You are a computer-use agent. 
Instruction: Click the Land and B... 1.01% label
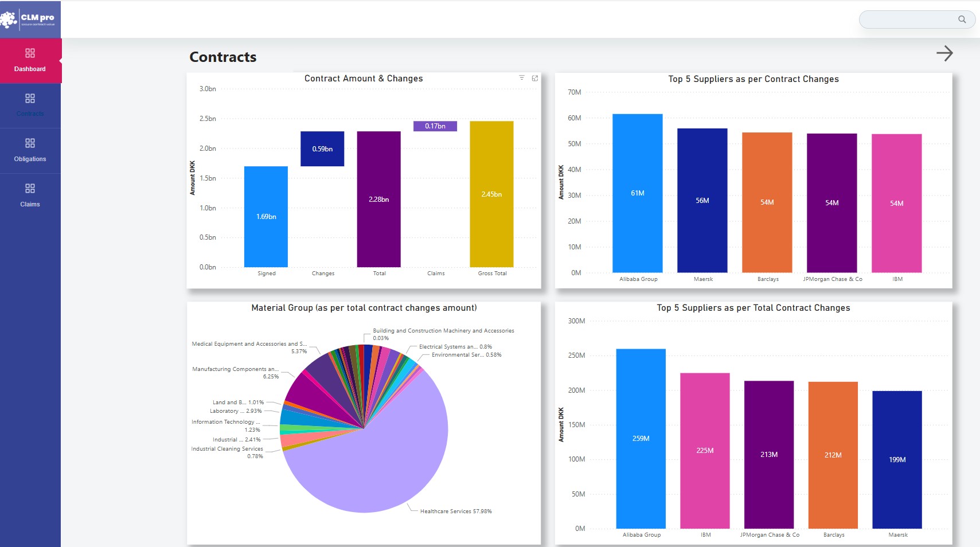[x=238, y=403]
